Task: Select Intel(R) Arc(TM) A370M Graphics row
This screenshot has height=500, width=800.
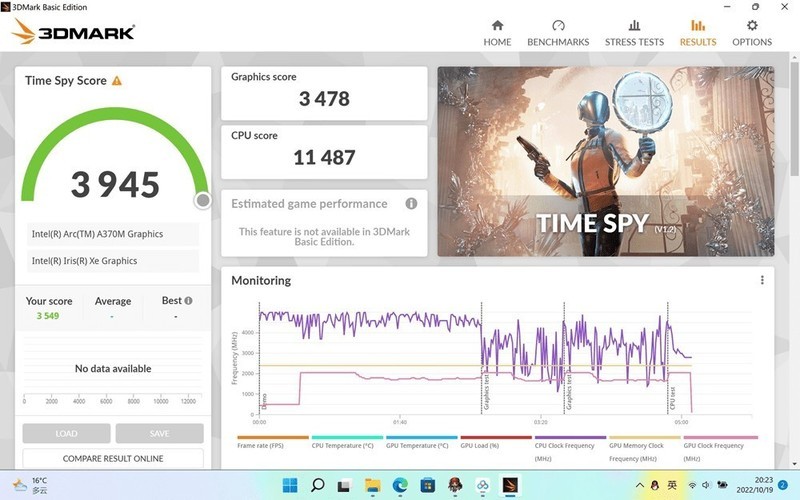Action: click(x=113, y=234)
